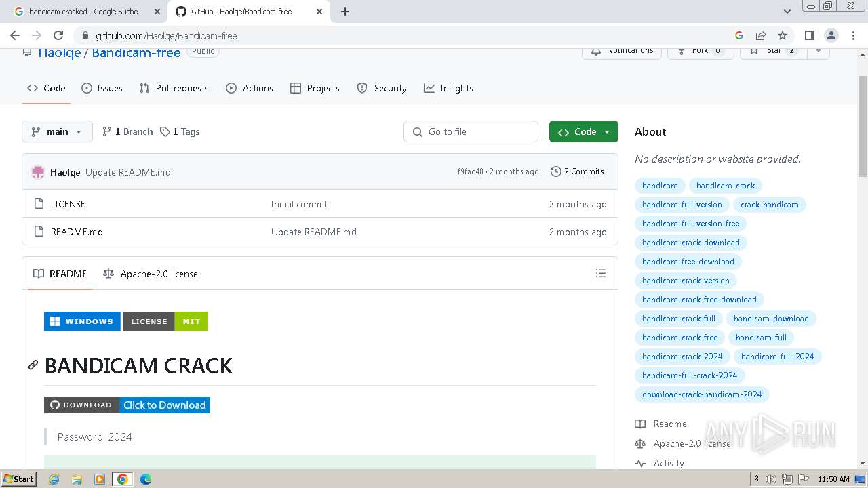Open the download-crack-bandicam-2024 topic tag
The width and height of the screenshot is (868, 488).
[702, 394]
